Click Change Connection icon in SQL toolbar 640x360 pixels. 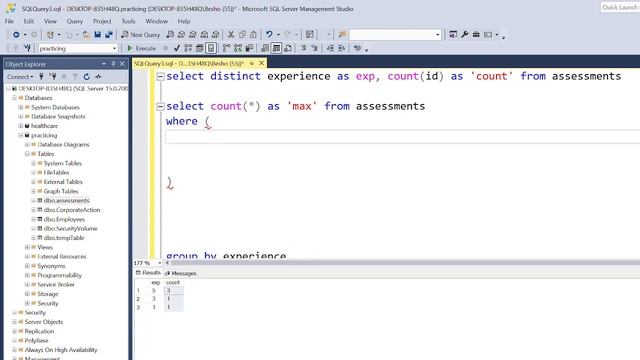27,48
